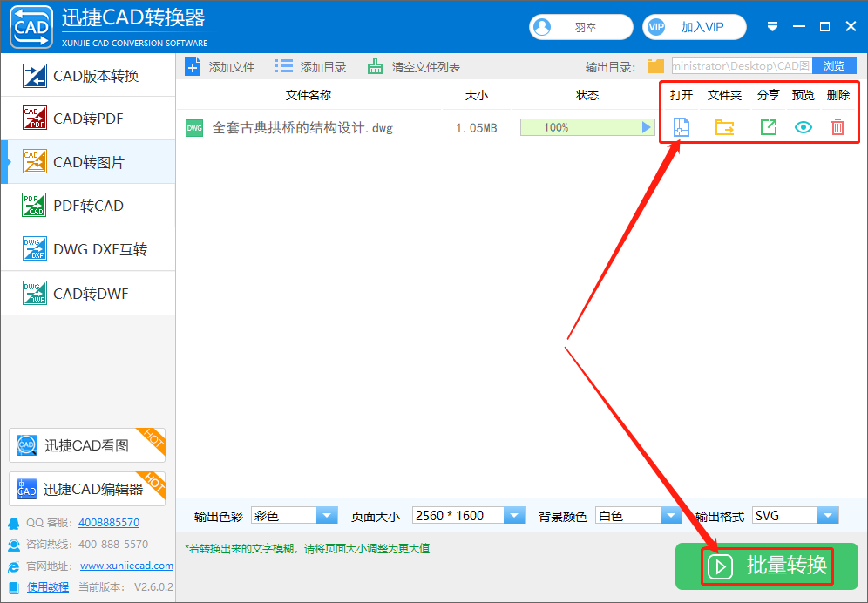Click the user account 羽卒 button
Viewport: 868px width, 603px height.
[x=580, y=27]
